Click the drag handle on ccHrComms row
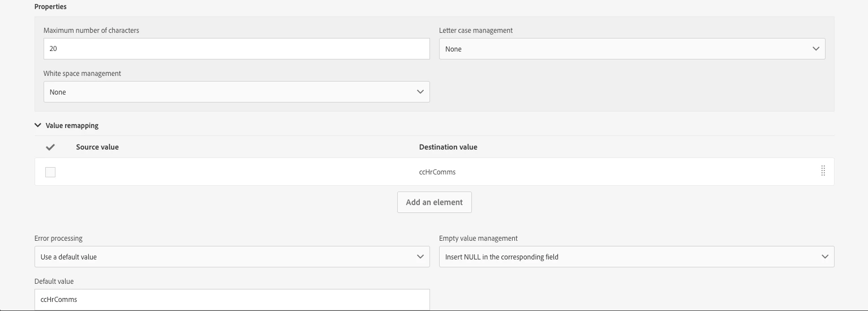Image resolution: width=868 pixels, height=311 pixels. pyautogui.click(x=823, y=171)
